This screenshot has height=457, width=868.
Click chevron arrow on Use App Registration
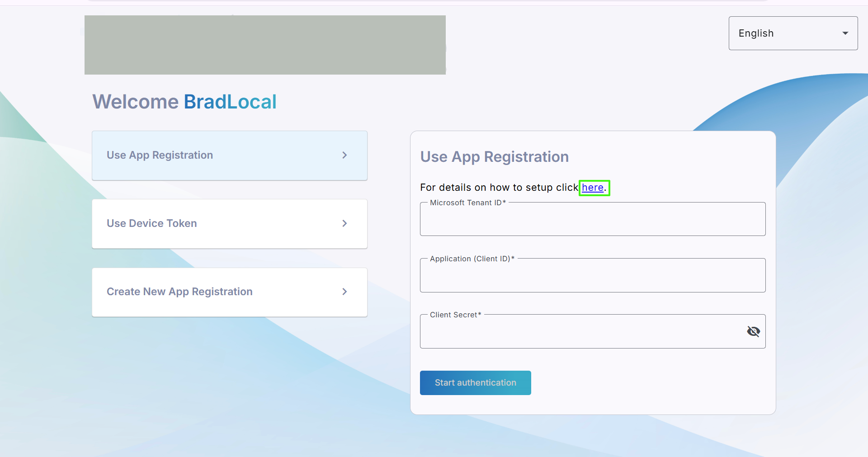click(344, 155)
